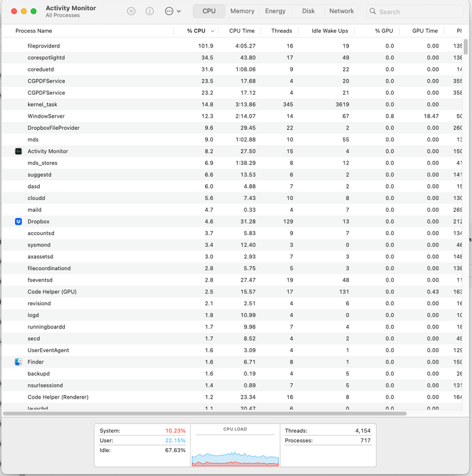
Task: Select the accountsd process row
Action: 232,233
